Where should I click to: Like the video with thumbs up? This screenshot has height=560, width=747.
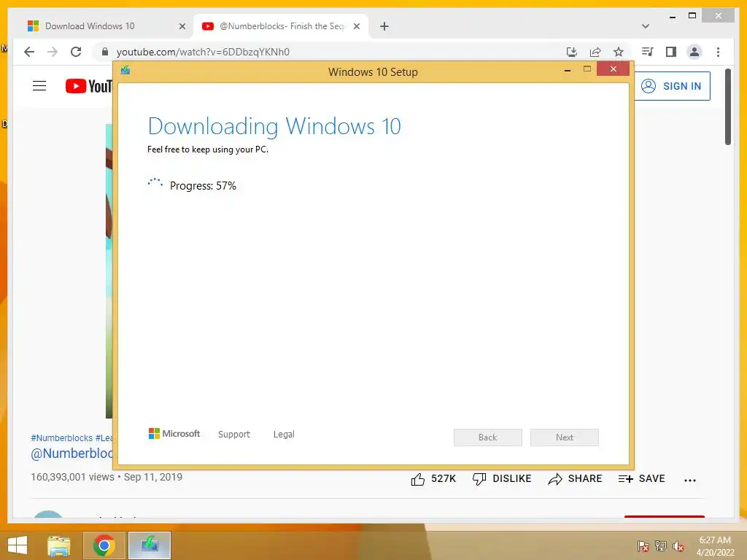pyautogui.click(x=433, y=479)
